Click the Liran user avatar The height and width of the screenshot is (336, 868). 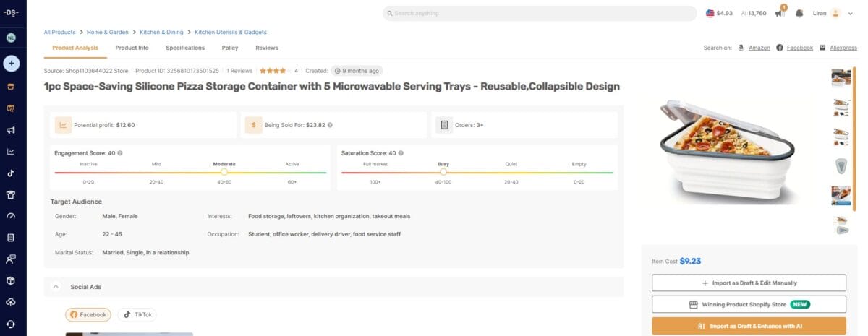tap(835, 13)
